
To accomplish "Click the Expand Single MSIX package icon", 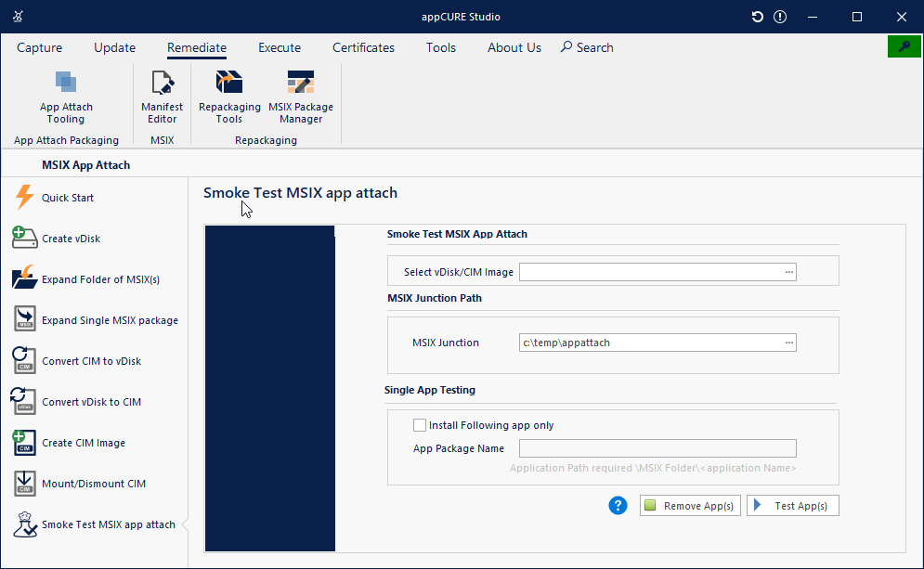I will [x=24, y=320].
